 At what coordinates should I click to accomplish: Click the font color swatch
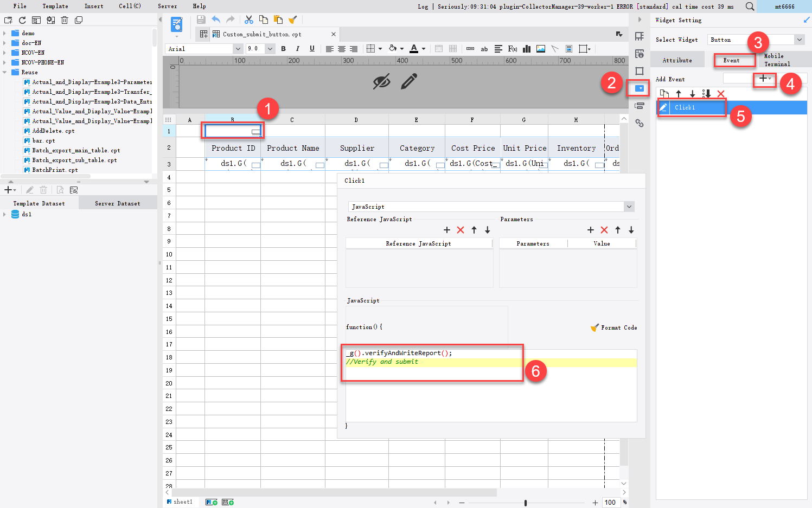[x=414, y=49]
